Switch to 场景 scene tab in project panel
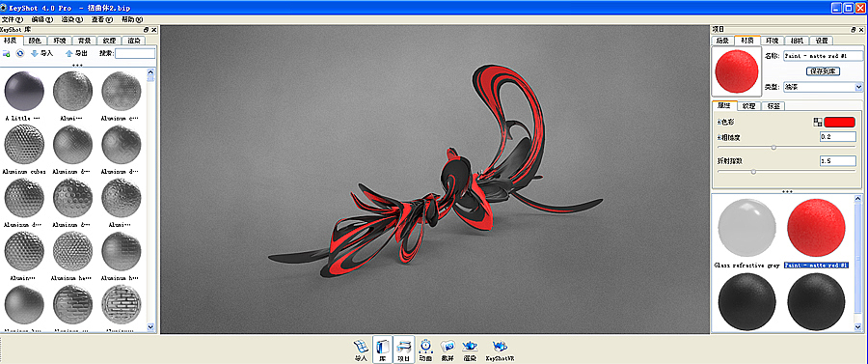868x364 pixels. click(x=722, y=41)
